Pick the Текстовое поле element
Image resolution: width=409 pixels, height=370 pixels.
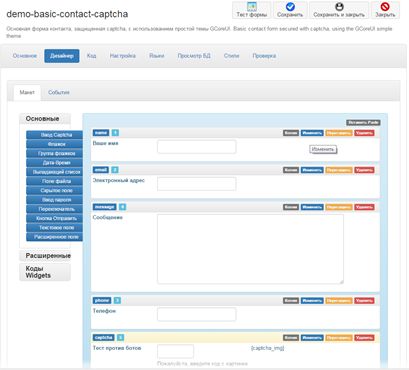pos(54,227)
